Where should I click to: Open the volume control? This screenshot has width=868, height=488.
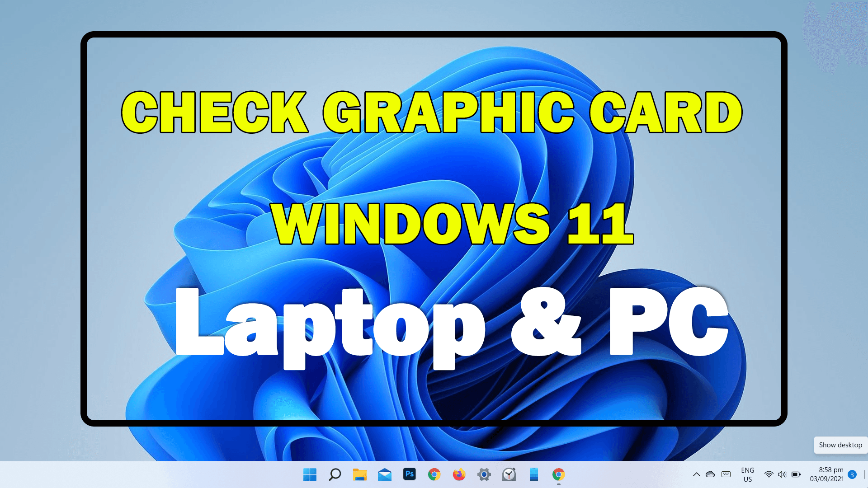(x=782, y=474)
